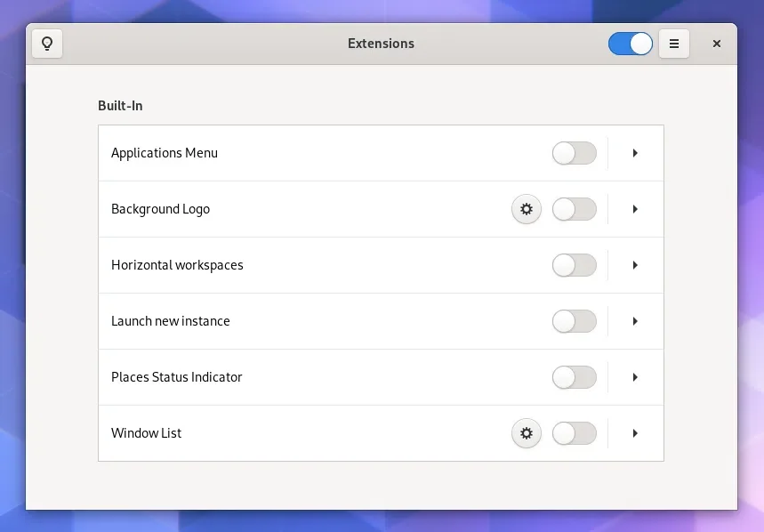Open the hamburger menu button
The image size is (764, 532).
point(674,44)
